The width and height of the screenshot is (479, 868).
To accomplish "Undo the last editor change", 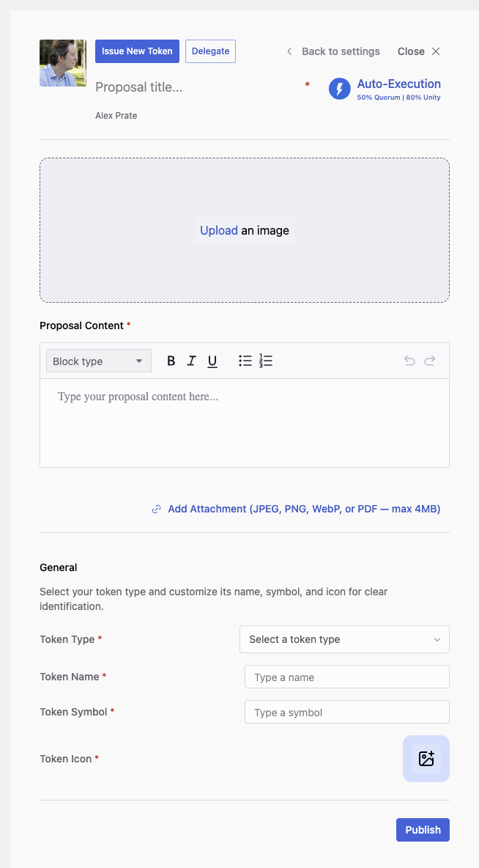I will pyautogui.click(x=409, y=361).
